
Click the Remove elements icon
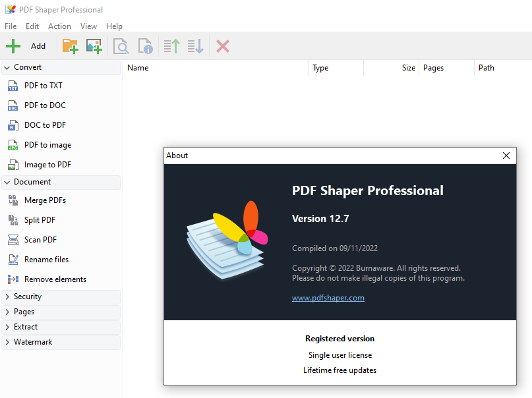pyautogui.click(x=13, y=279)
